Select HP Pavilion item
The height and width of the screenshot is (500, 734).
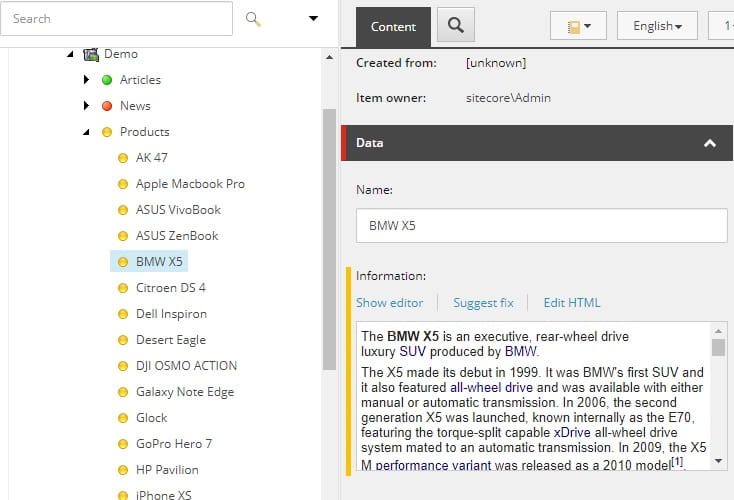click(x=167, y=470)
